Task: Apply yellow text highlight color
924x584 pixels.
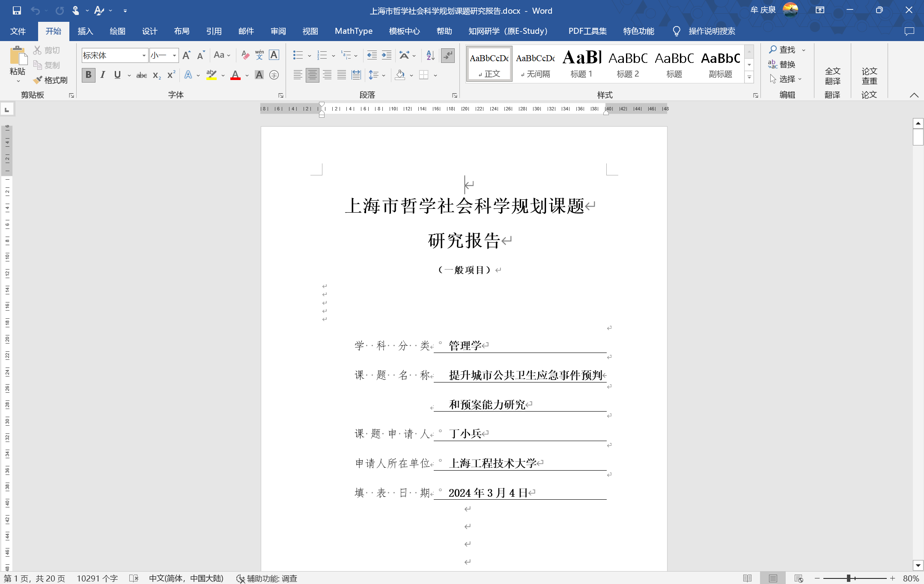Action: 211,75
